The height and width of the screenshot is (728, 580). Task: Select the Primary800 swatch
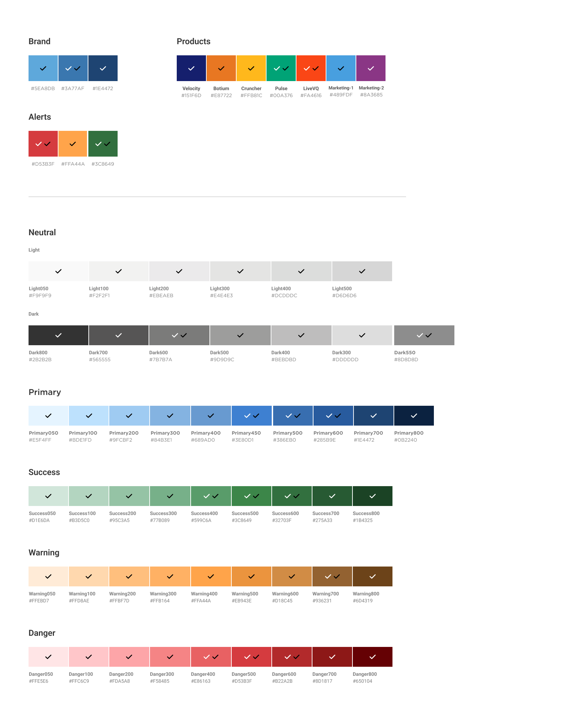coord(414,416)
